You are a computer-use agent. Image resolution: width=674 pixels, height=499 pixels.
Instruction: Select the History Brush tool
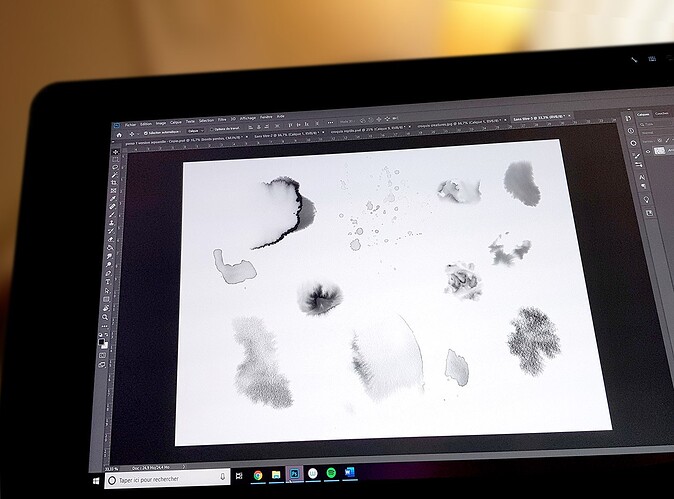(111, 231)
